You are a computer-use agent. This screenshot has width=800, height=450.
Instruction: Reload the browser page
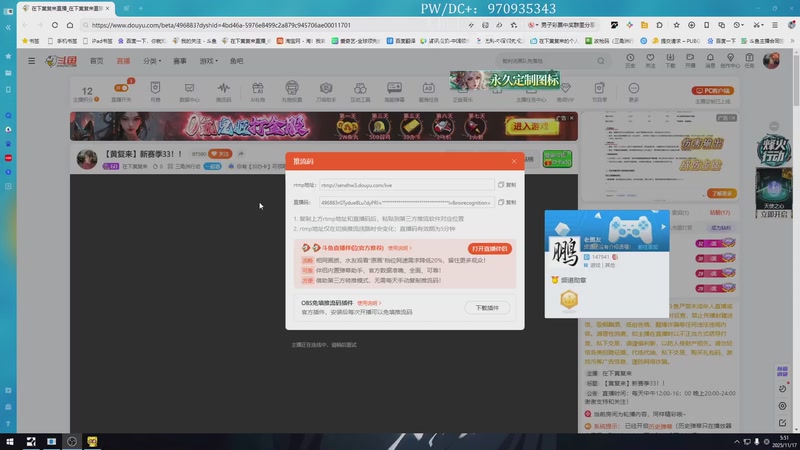[x=55, y=25]
